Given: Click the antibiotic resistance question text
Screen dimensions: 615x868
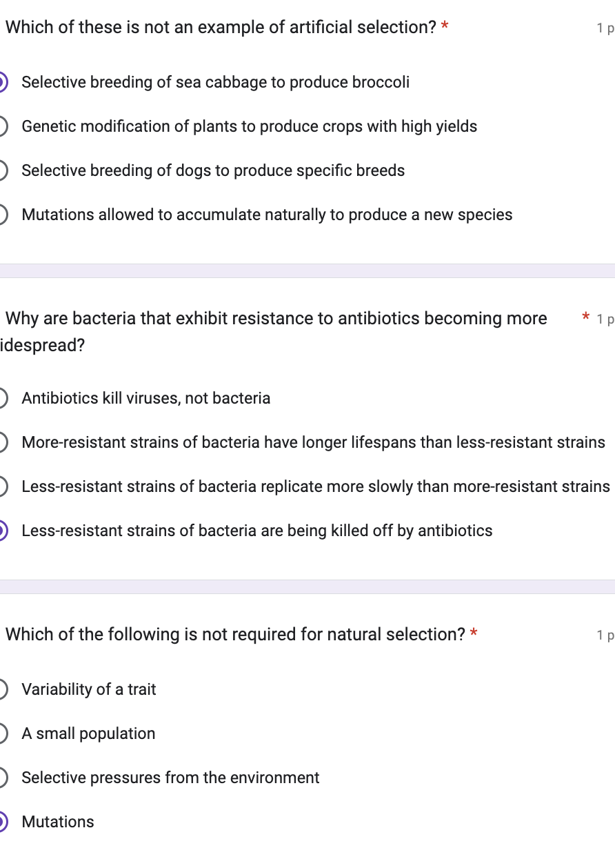Looking at the screenshot, I should click(276, 332).
